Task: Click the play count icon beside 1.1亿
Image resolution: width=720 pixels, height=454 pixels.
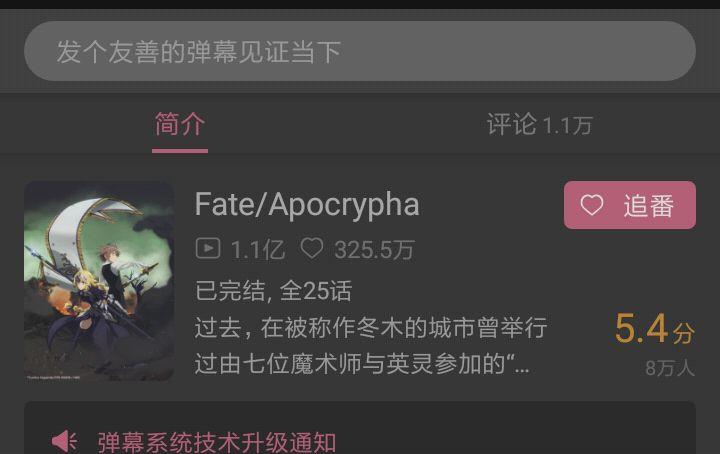Action: coord(208,249)
